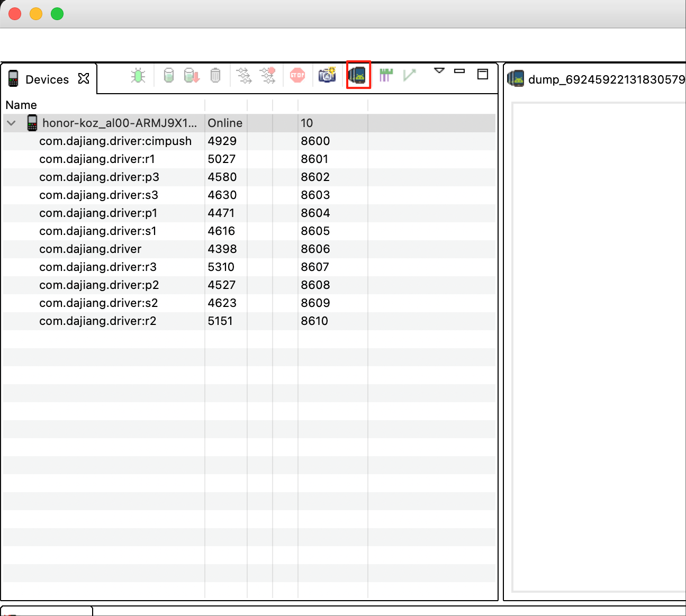This screenshot has width=686, height=616.
Task: Click the UI Automator icon on dump tab
Action: (x=516, y=79)
